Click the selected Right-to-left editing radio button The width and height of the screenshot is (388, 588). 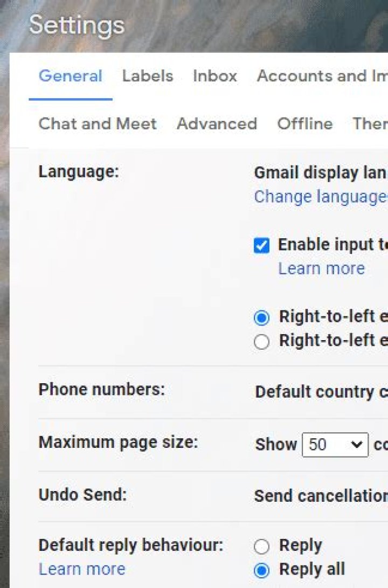click(261, 318)
